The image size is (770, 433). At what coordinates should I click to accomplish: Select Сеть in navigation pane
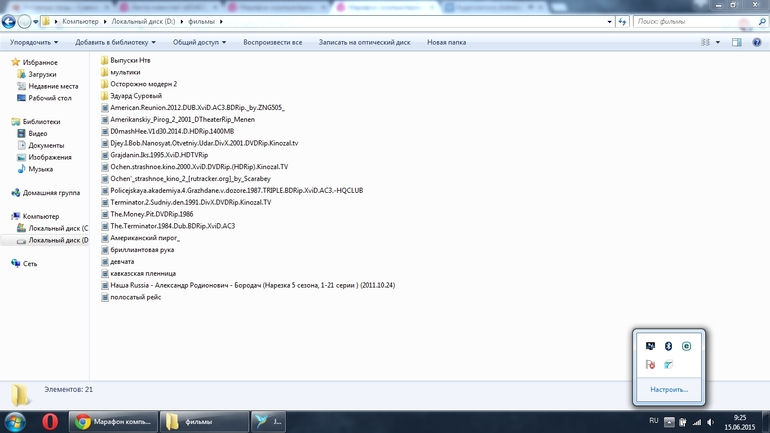pos(24,264)
